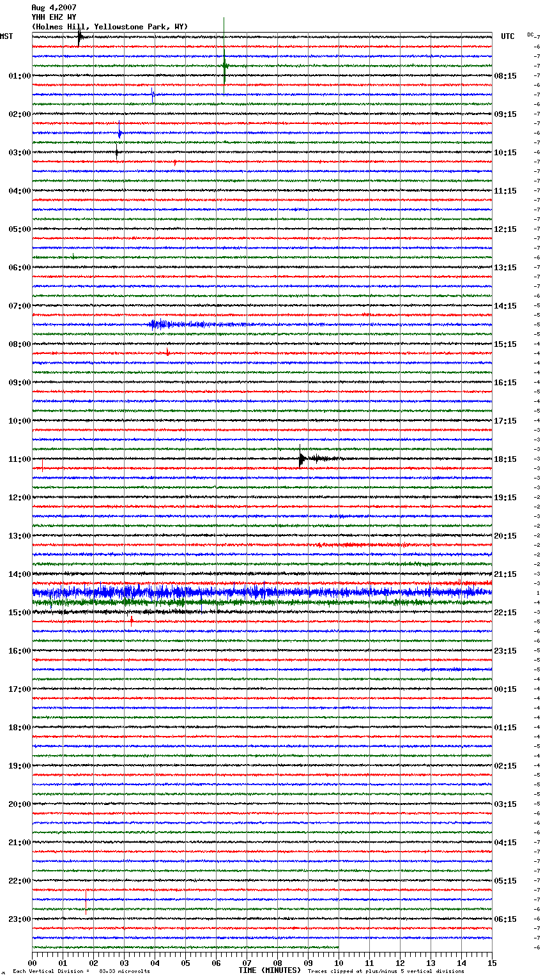Click the location text 'Holmes Hill, Yellowstone Park, WY'
Screen dimensions: 543x980
pyautogui.click(x=110, y=27)
